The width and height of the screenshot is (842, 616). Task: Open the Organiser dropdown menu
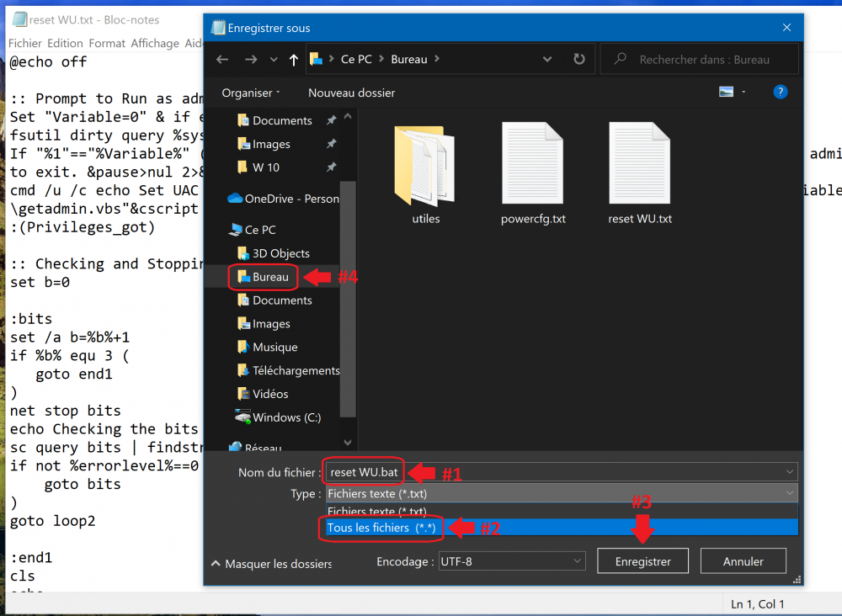coord(251,93)
